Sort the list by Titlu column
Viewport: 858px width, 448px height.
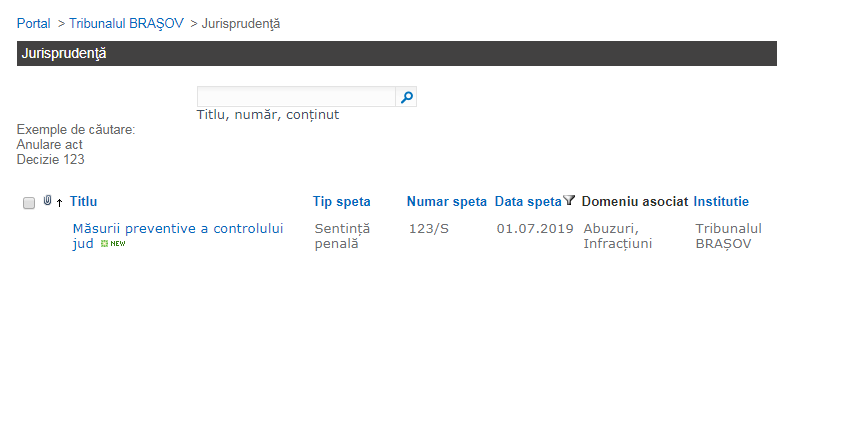click(x=84, y=202)
